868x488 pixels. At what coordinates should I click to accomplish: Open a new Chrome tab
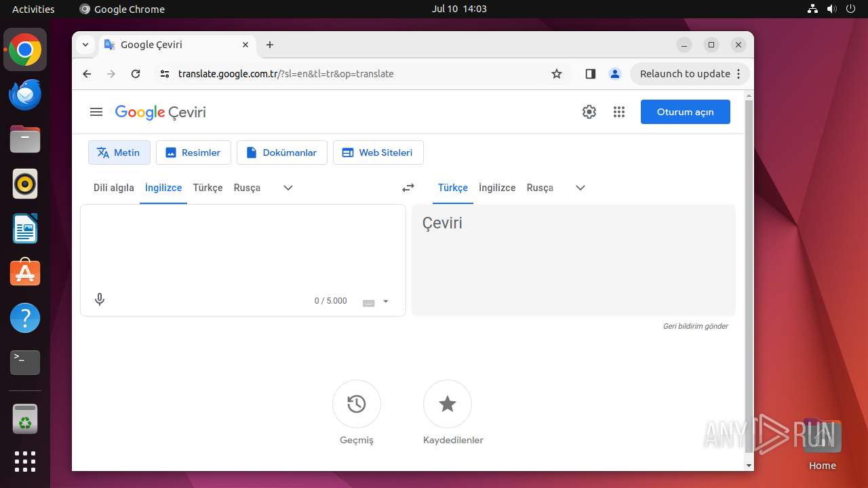tap(270, 45)
